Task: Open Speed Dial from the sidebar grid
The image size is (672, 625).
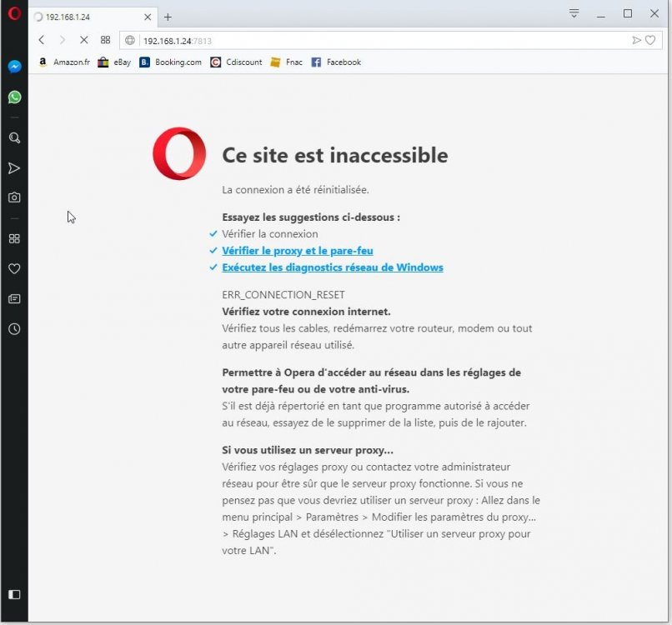Action: [x=14, y=238]
